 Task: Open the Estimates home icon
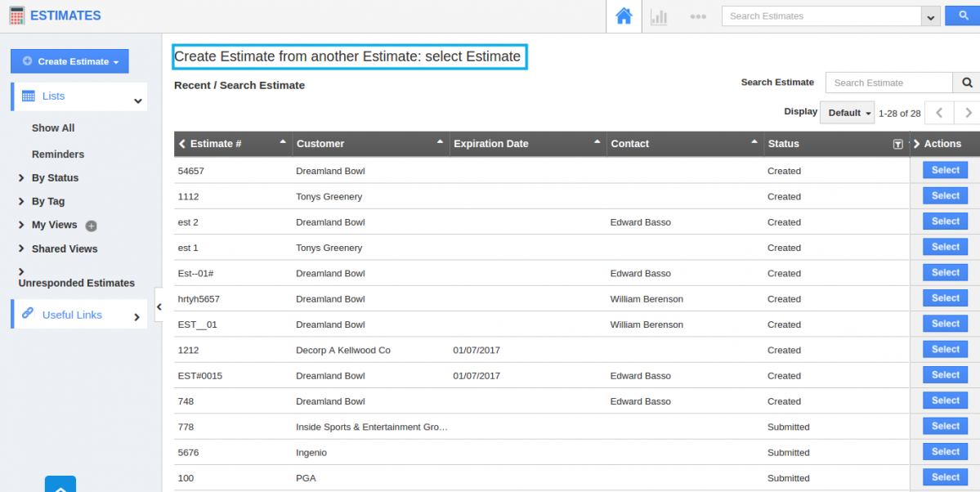[624, 16]
